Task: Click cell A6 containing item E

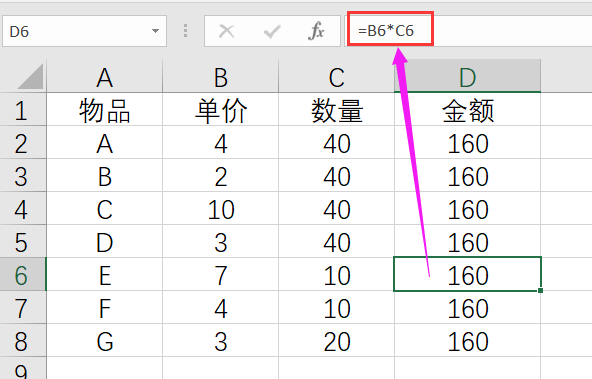Action: pos(105,274)
